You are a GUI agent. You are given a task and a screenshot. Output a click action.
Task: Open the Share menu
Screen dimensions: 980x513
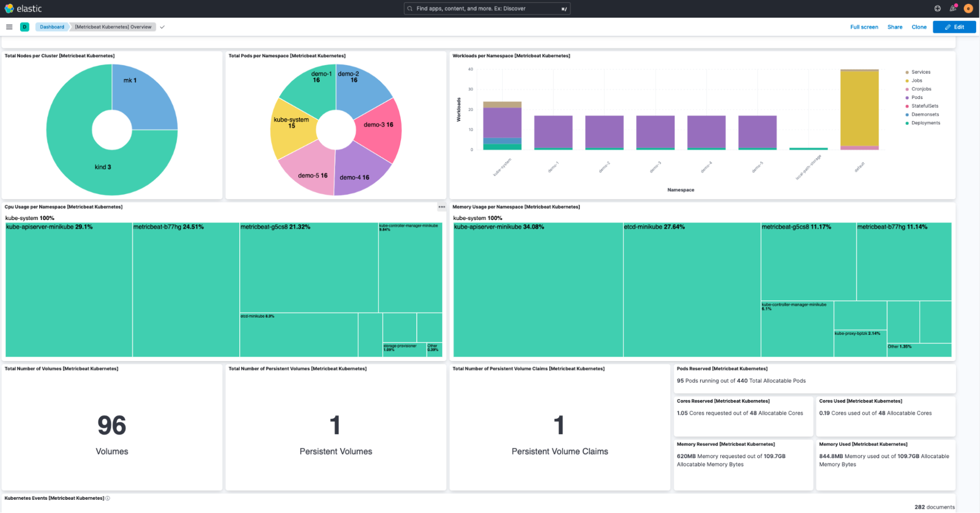click(x=895, y=27)
